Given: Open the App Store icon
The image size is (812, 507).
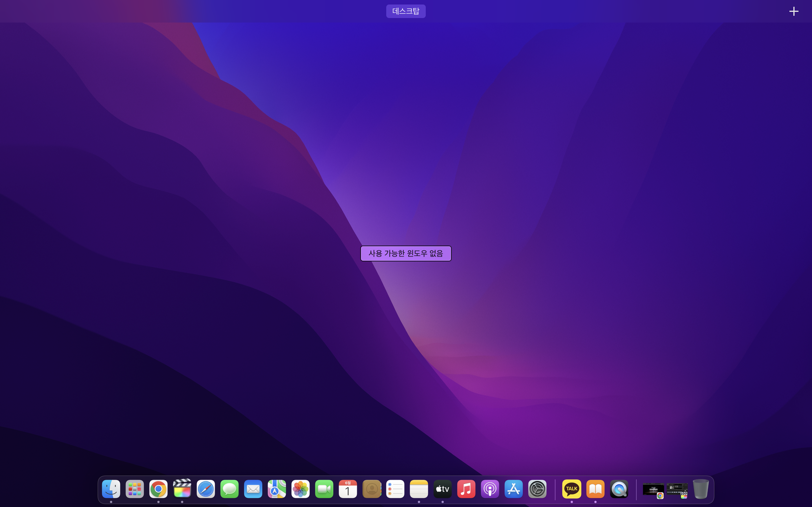Looking at the screenshot, I should 513,489.
